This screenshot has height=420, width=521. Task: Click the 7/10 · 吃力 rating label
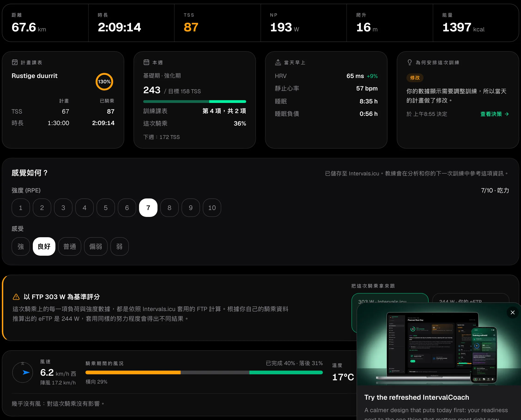pyautogui.click(x=495, y=190)
